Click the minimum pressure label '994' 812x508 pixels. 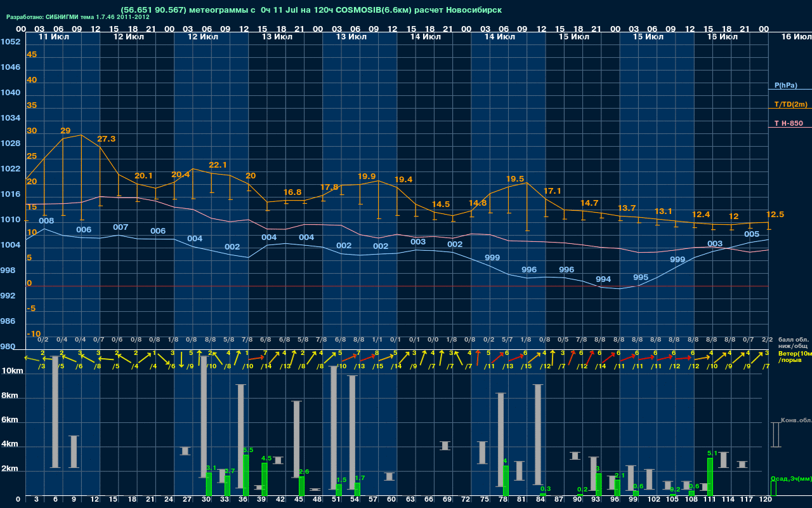pyautogui.click(x=603, y=280)
